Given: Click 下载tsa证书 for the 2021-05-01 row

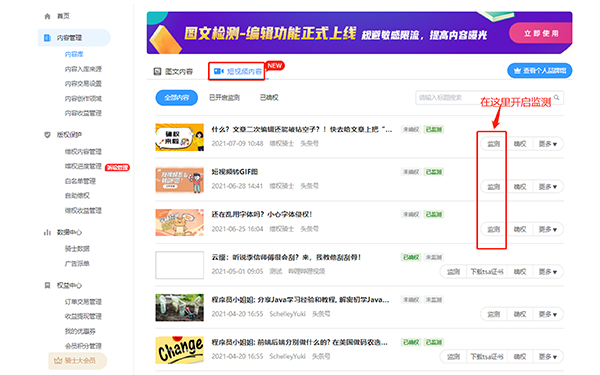Looking at the screenshot, I should [x=487, y=272].
